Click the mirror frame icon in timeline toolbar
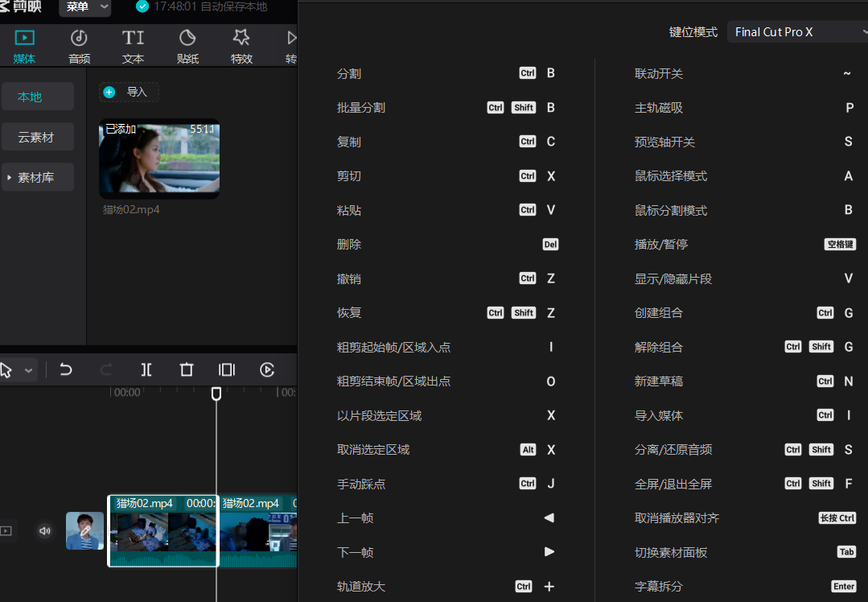Screen dimensions: 868x602 click(x=226, y=369)
